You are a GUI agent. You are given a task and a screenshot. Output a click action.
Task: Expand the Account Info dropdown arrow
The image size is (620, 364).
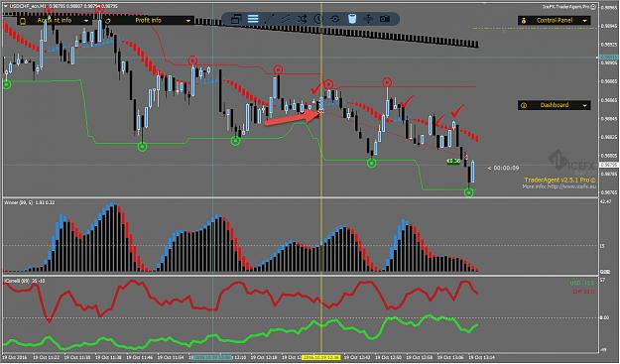point(86,21)
